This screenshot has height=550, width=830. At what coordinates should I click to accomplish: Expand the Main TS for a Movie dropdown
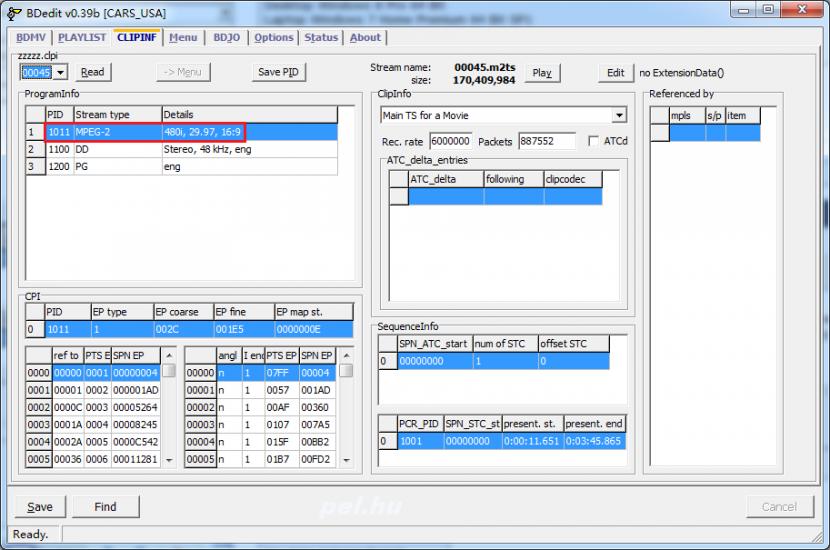619,116
